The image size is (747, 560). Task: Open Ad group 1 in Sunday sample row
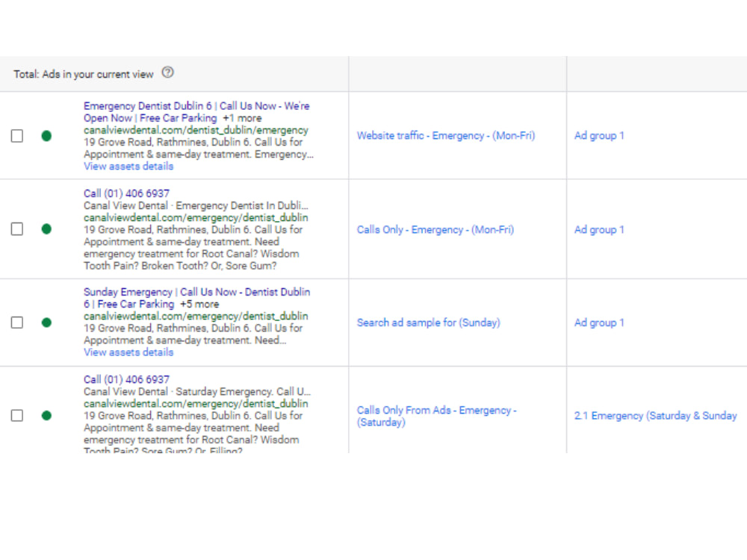[599, 323]
